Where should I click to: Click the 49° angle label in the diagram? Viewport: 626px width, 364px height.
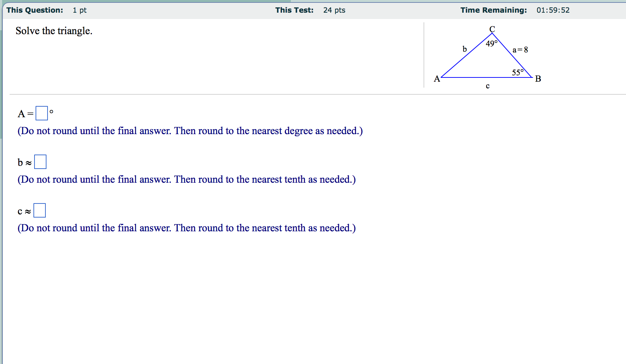(491, 43)
